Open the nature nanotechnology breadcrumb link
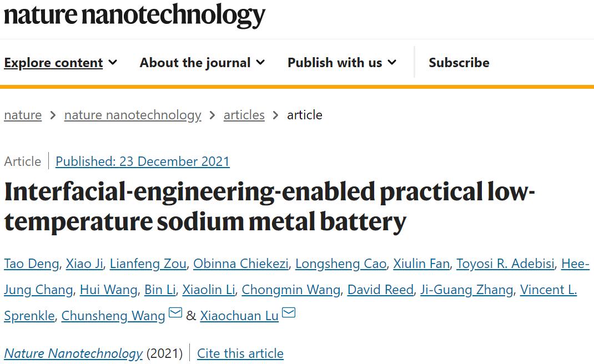 [133, 115]
